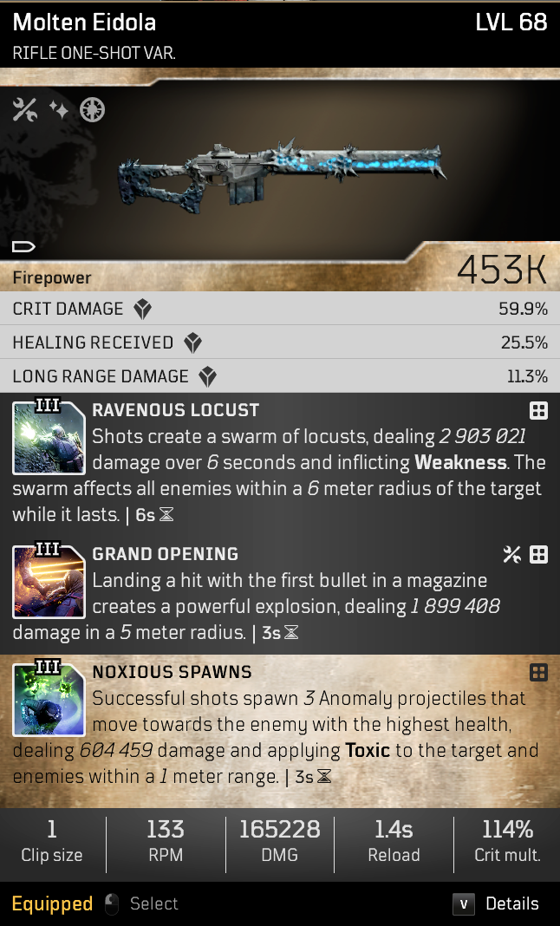Click the Select mouse prompt
The image size is (560, 926).
tap(141, 903)
